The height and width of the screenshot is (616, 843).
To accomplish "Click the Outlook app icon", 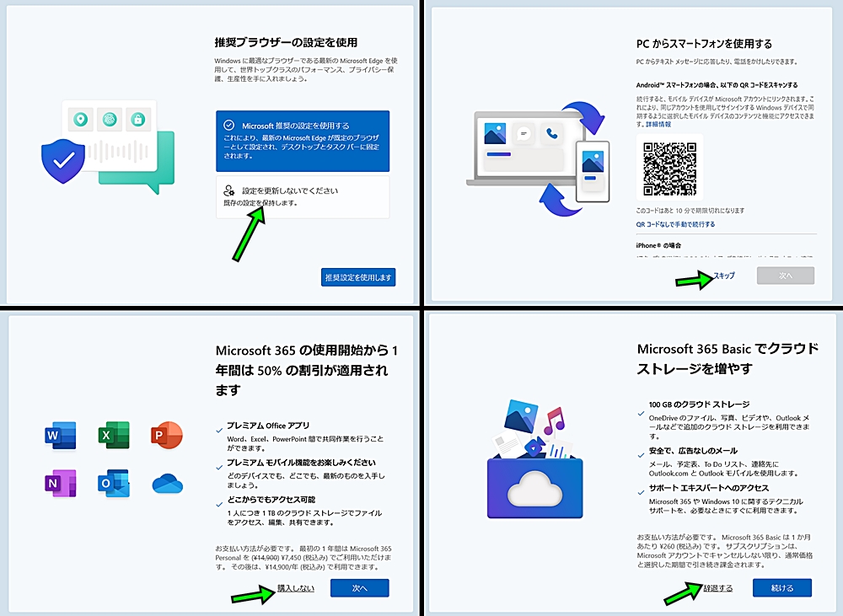I will coord(114,483).
